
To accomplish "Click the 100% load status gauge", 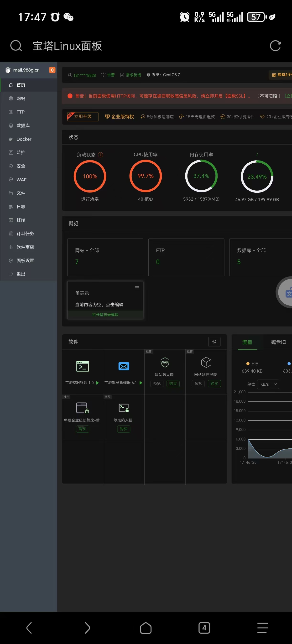I will (x=90, y=176).
